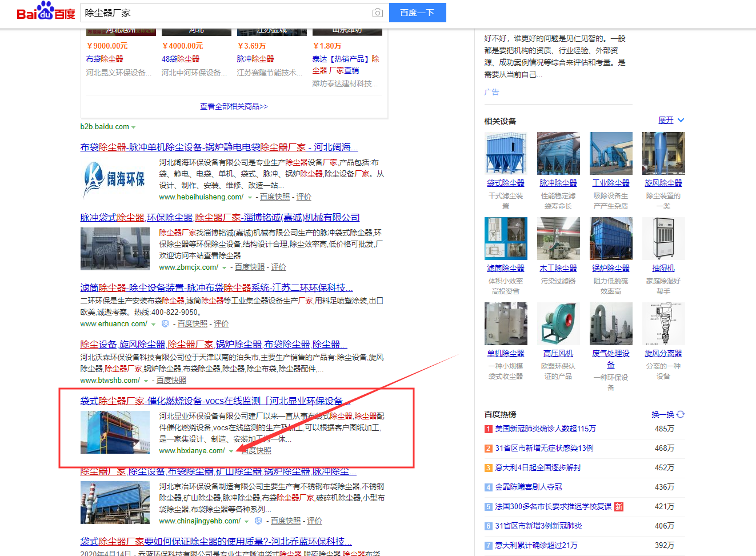Click the 抽湿机 equipment image

[x=663, y=238]
